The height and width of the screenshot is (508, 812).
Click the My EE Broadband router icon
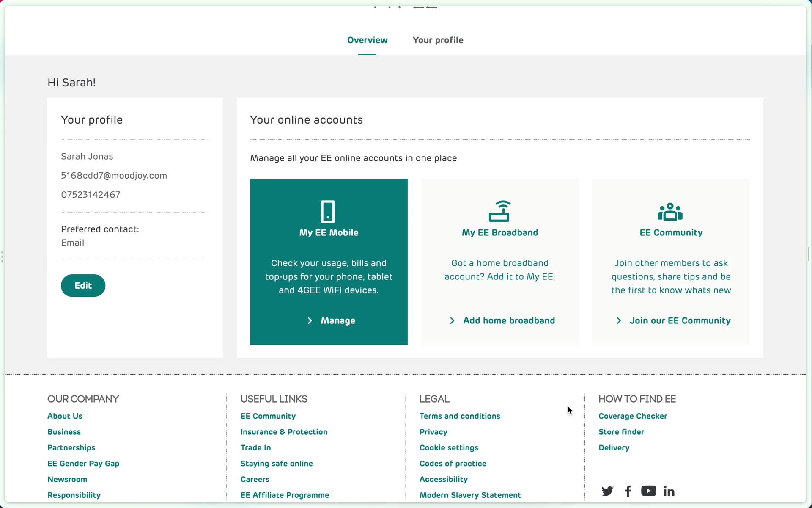499,211
